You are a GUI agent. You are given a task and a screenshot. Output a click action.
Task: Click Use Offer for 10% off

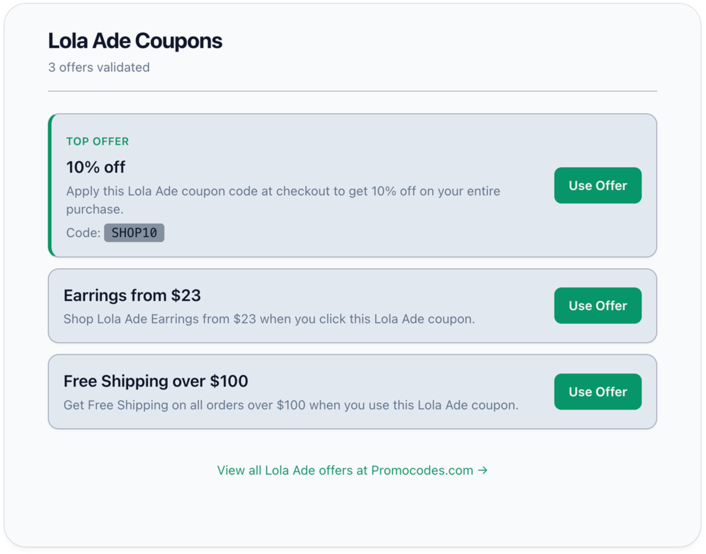click(x=597, y=186)
